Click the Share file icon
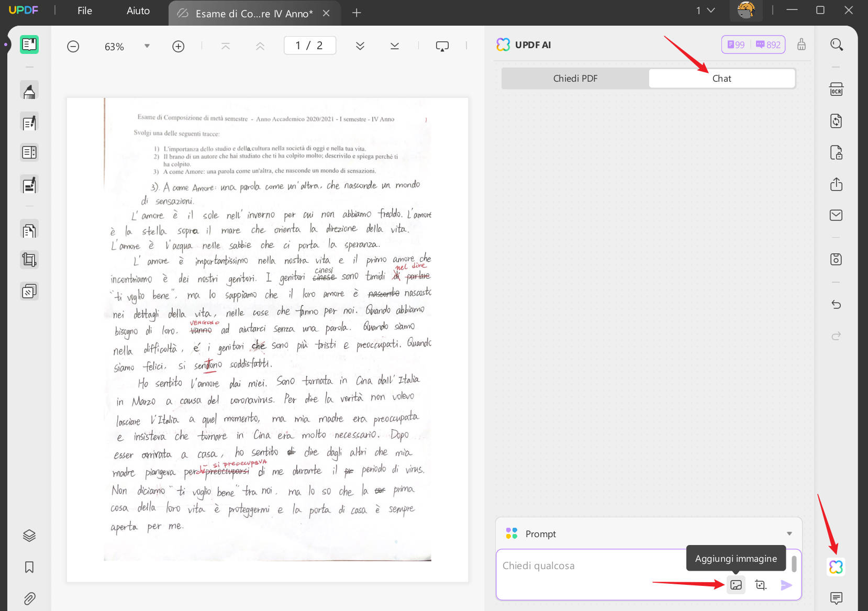868x611 pixels. [836, 184]
